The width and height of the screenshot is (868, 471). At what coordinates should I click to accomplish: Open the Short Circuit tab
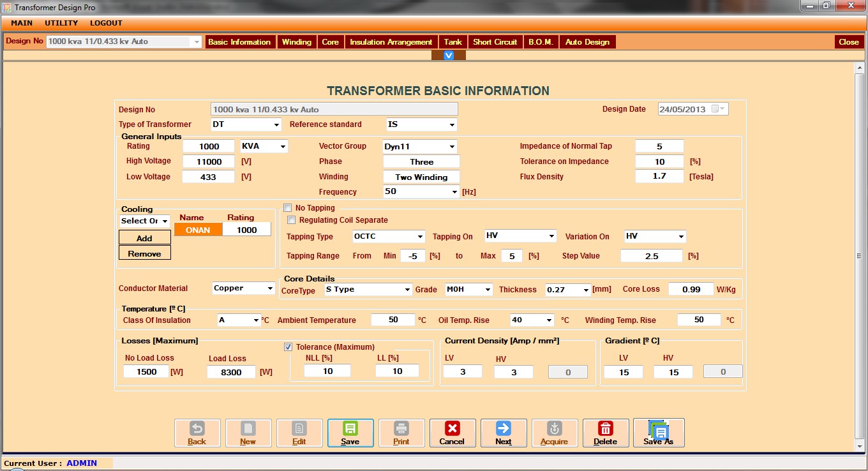495,42
